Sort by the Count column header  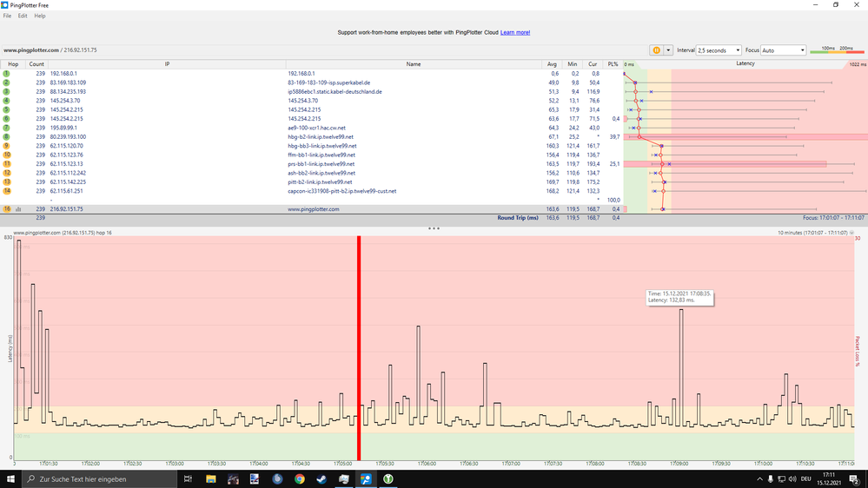(36, 64)
